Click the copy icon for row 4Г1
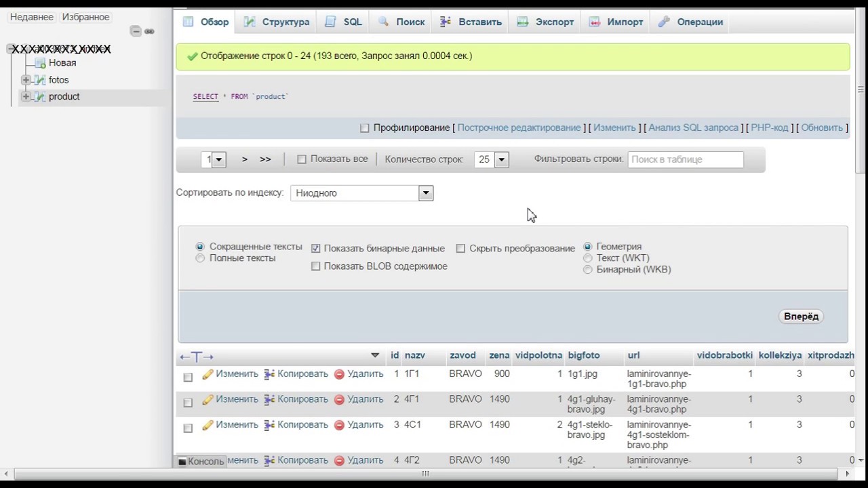 269,400
